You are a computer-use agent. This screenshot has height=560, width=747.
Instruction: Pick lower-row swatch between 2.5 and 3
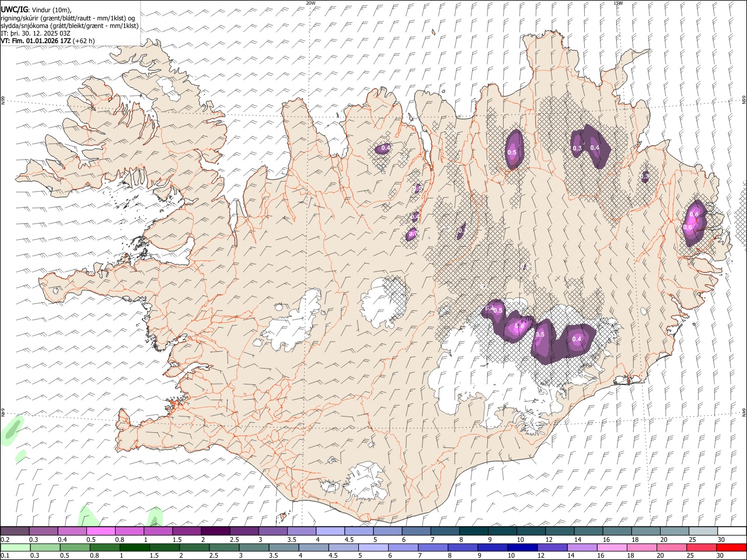point(224,547)
